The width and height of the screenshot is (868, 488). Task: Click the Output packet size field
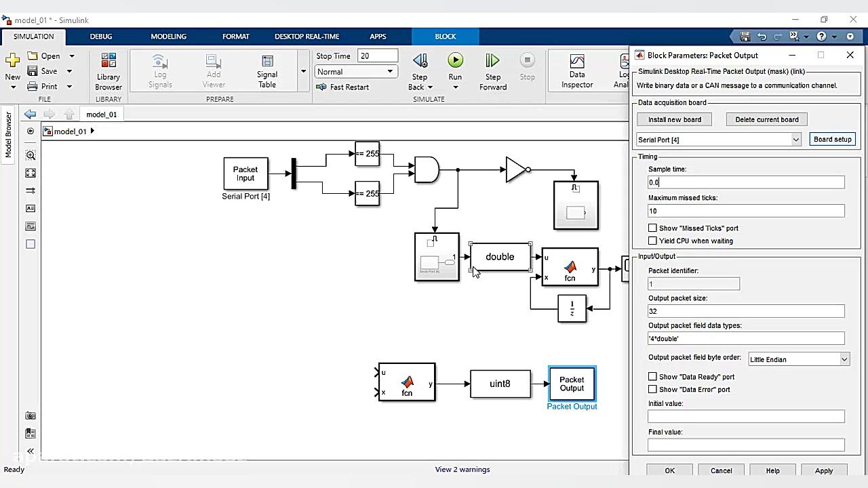click(746, 311)
